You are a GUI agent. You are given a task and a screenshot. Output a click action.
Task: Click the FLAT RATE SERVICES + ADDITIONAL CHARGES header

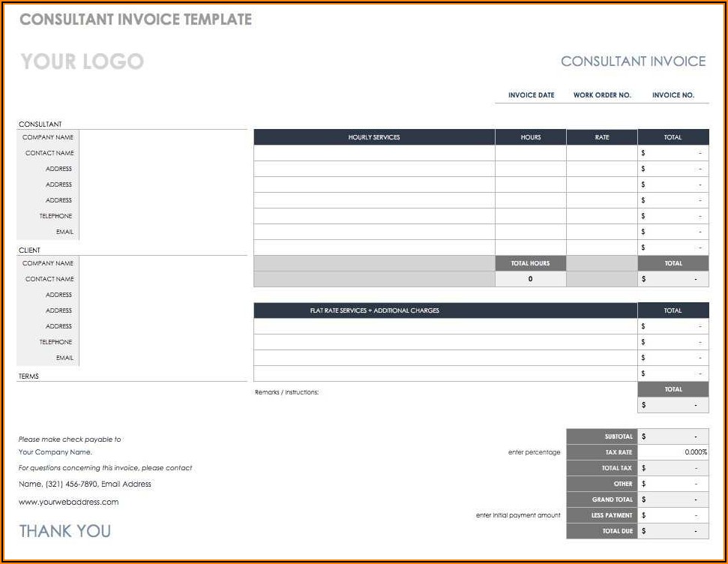coord(374,310)
